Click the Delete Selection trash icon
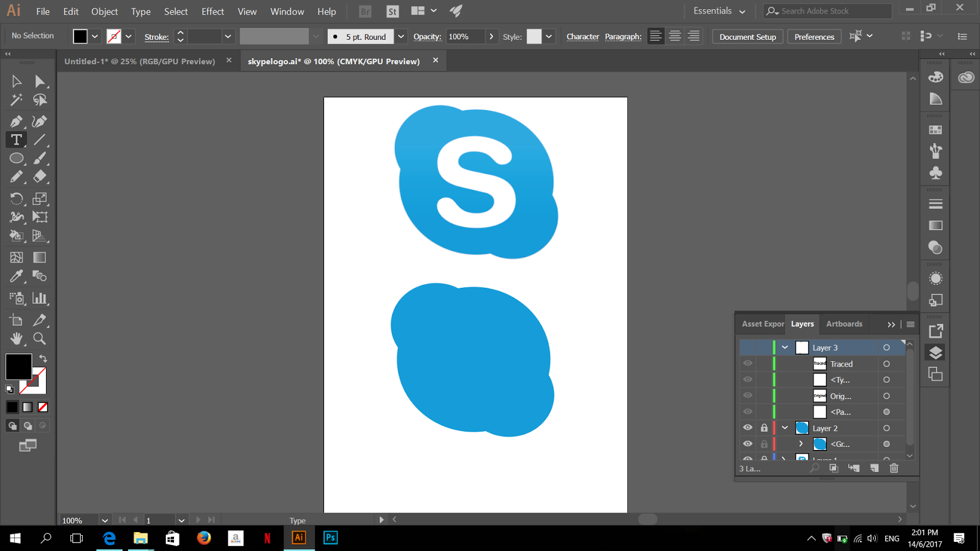Viewport: 980px width, 551px height. [894, 468]
